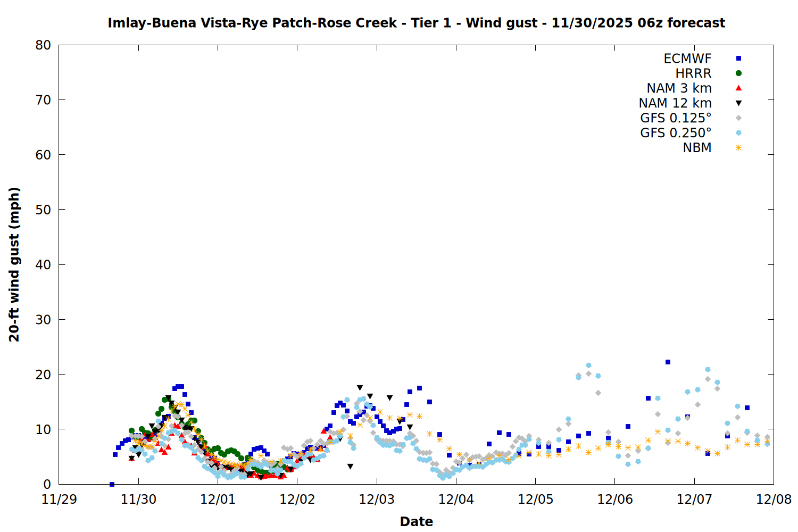Click the ECMWF blue square legend marker

point(738,59)
